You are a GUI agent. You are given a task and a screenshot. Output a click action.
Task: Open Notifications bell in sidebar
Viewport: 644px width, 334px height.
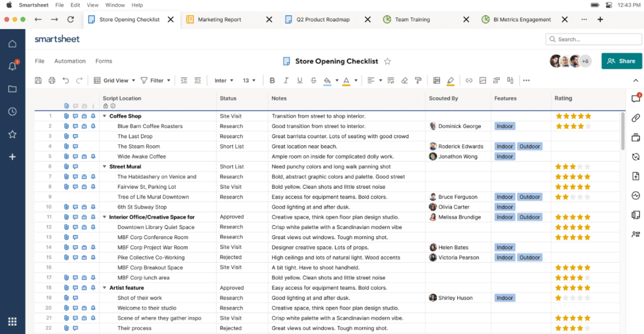pos(12,66)
